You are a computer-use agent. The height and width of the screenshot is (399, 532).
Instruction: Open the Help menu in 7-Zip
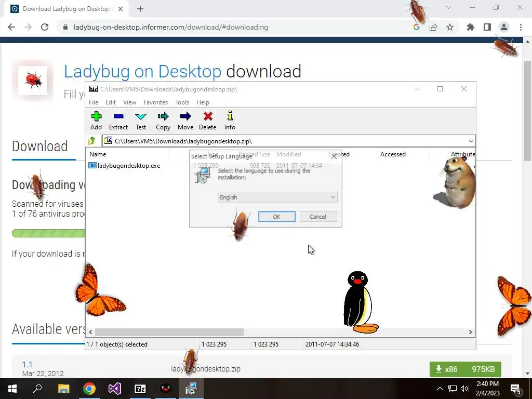coord(203,102)
